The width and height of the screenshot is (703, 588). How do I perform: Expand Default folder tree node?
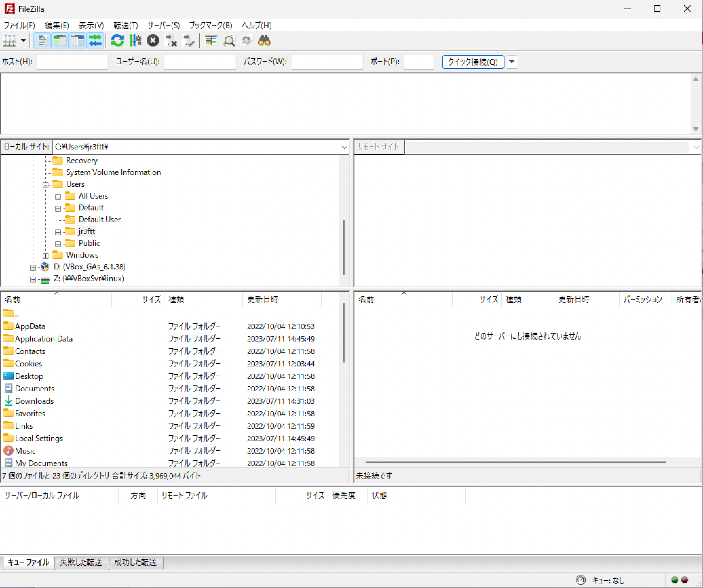click(58, 208)
